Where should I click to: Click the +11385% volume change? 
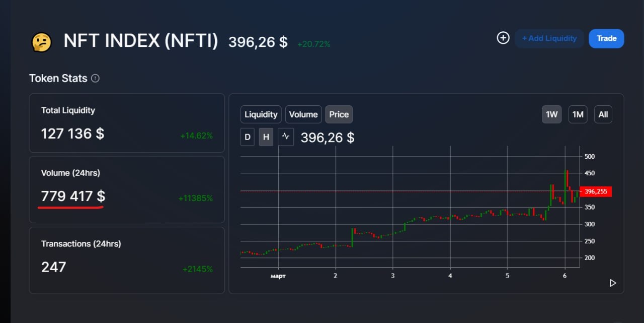click(x=195, y=199)
